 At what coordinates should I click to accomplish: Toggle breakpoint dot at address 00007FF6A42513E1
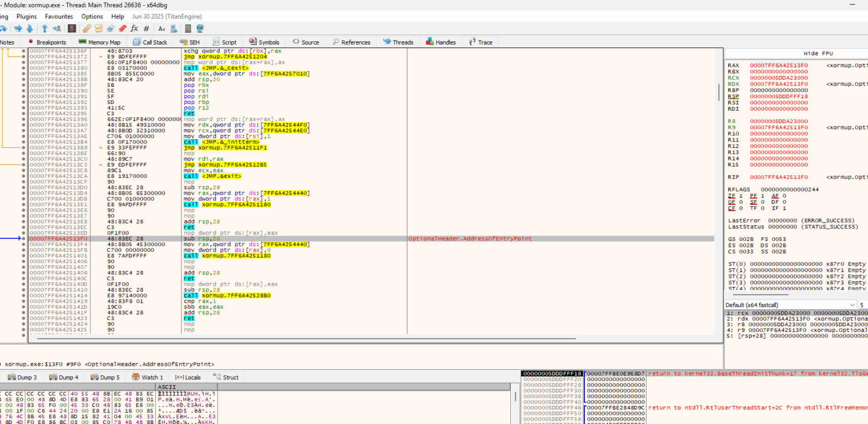pos(24,204)
